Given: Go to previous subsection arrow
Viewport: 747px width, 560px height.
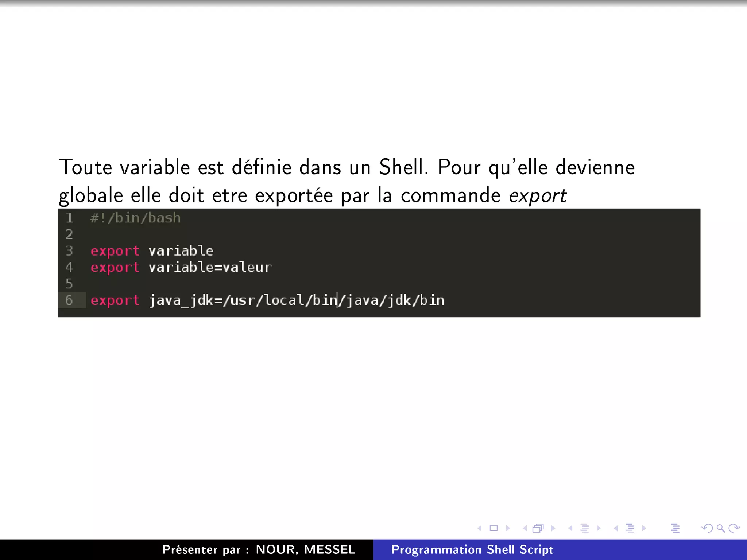Looking at the screenshot, I should [x=570, y=528].
